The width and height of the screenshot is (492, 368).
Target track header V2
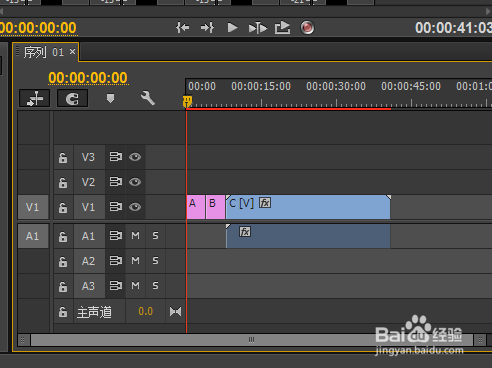coord(89,182)
